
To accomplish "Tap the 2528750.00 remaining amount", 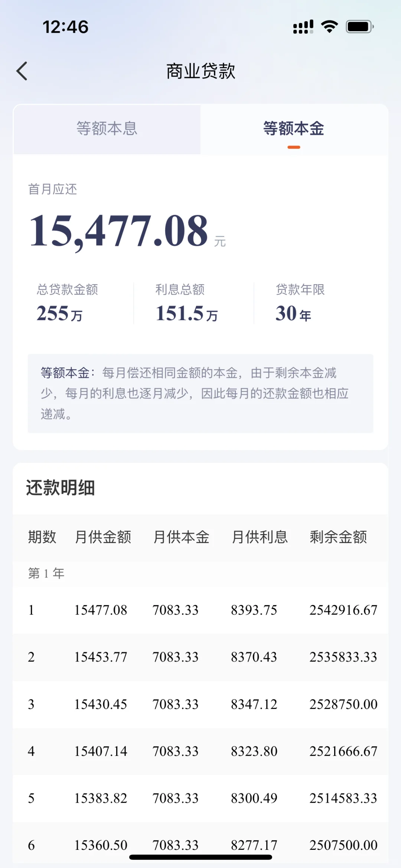I will click(x=343, y=704).
